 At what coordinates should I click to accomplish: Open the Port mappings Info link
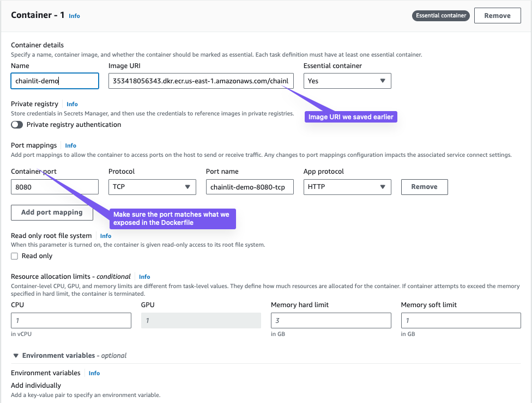[x=70, y=145]
